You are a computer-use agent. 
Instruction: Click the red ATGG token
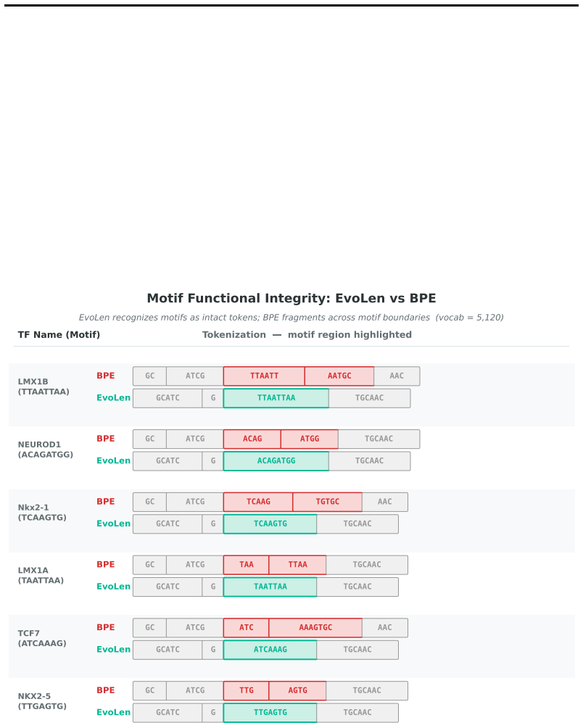tap(310, 439)
